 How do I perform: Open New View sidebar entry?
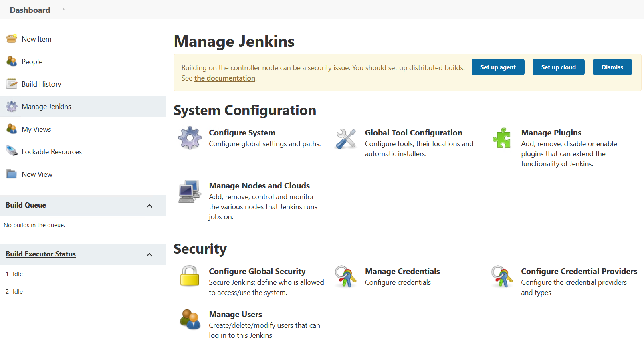pos(37,174)
